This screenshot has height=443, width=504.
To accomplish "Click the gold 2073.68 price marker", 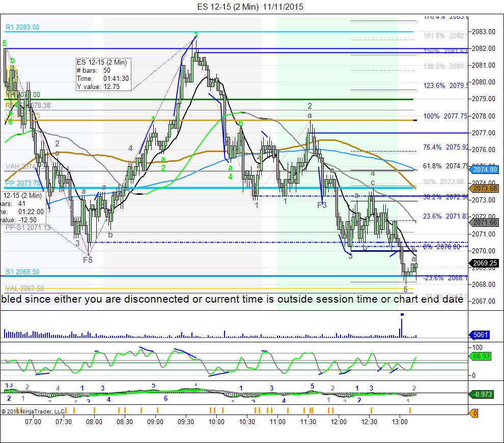I will [x=485, y=188].
